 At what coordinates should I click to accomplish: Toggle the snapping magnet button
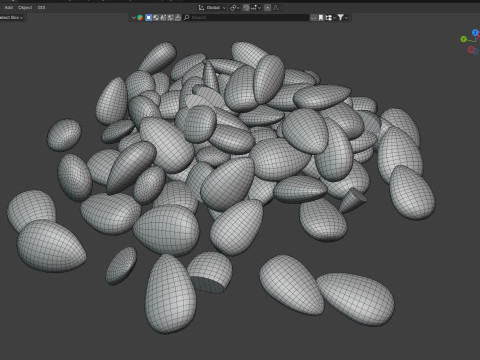click(246, 8)
